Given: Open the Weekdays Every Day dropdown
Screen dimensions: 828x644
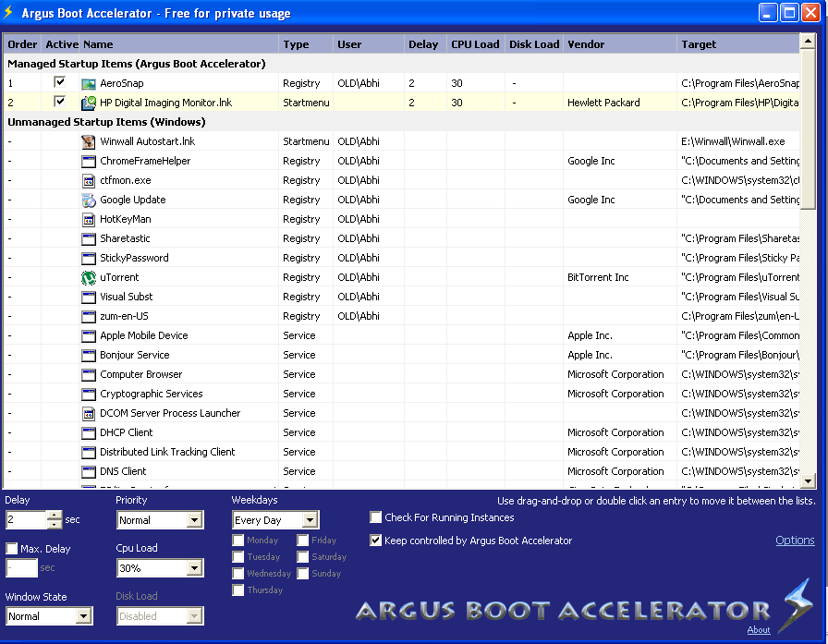Looking at the screenshot, I should click(310, 520).
